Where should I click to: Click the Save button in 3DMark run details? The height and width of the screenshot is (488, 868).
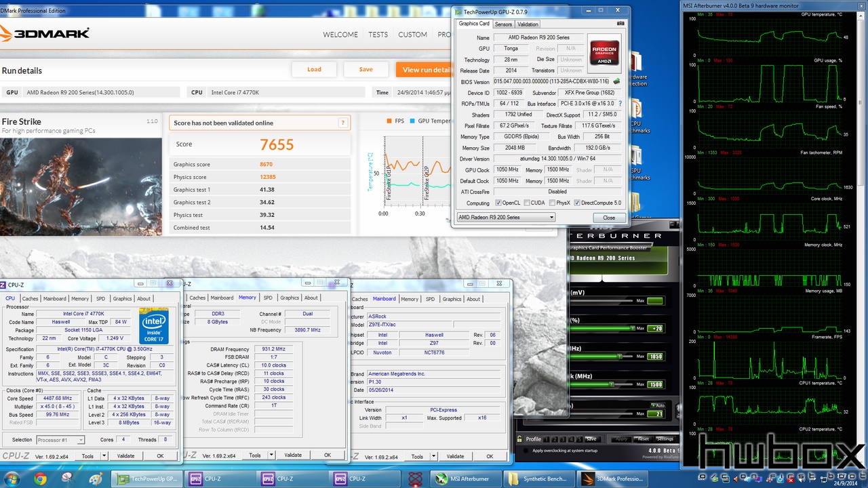point(366,69)
